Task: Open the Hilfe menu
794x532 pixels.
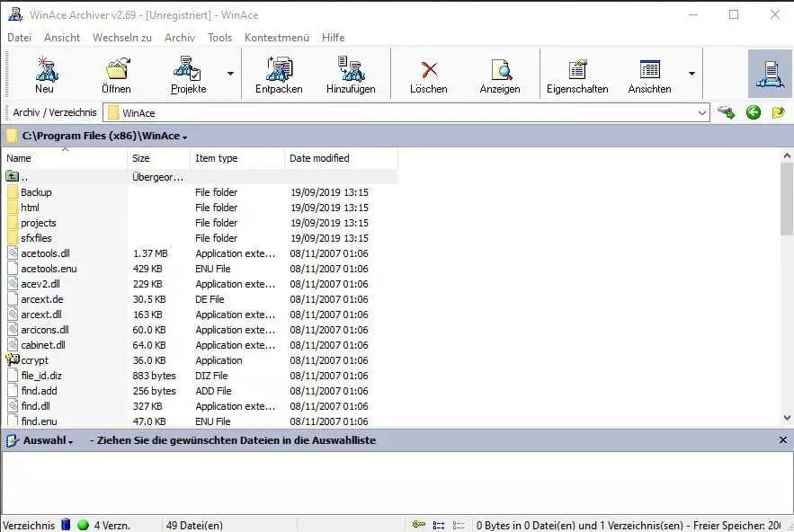Action: [334, 38]
